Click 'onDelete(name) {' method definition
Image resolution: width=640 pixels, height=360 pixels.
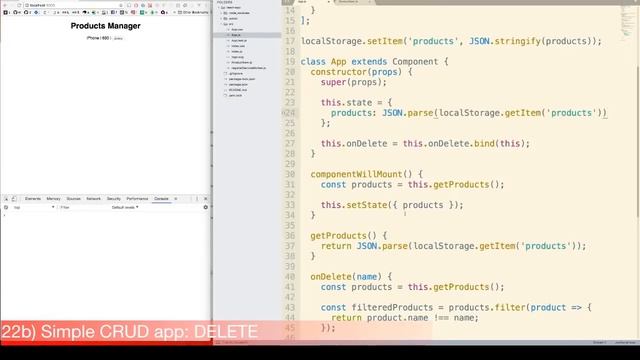click(x=351, y=276)
